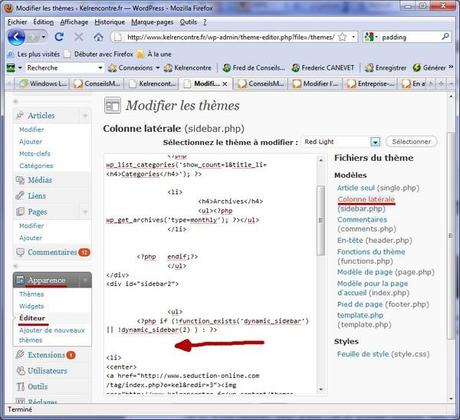Click the Firefox back arrow button
Image resolution: width=460 pixels, height=420 pixels.
16,37
